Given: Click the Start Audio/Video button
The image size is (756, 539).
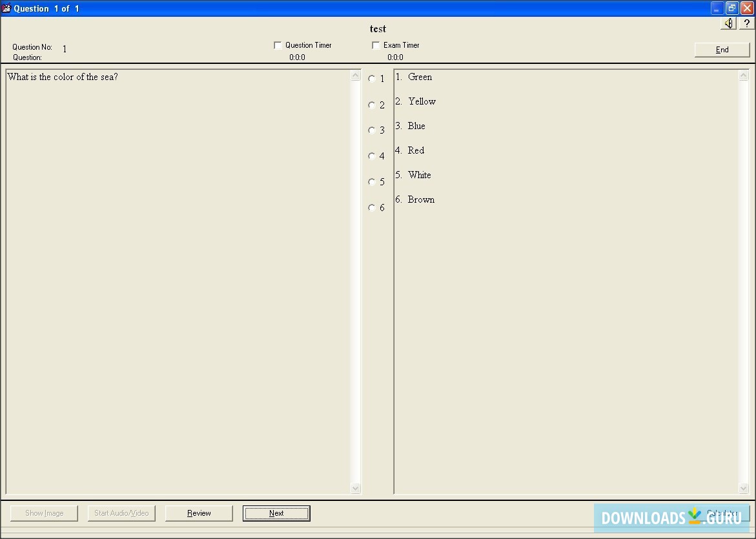Looking at the screenshot, I should (x=121, y=513).
